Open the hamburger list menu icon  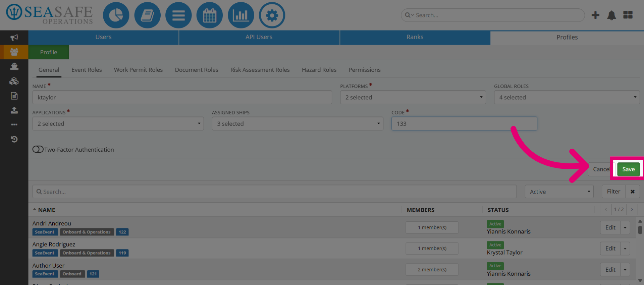click(178, 15)
